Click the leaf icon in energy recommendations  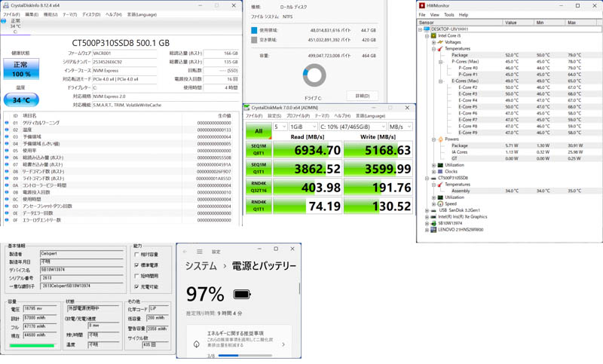tap(197, 344)
